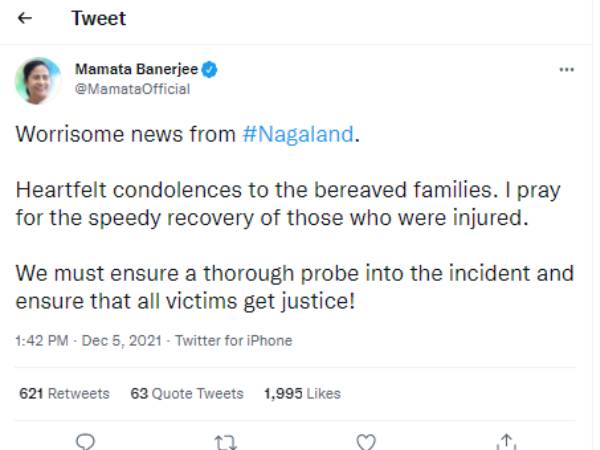Screen dimensions: 600x450
Task: Click the "Worrisome news from" text line
Action: coord(127,134)
